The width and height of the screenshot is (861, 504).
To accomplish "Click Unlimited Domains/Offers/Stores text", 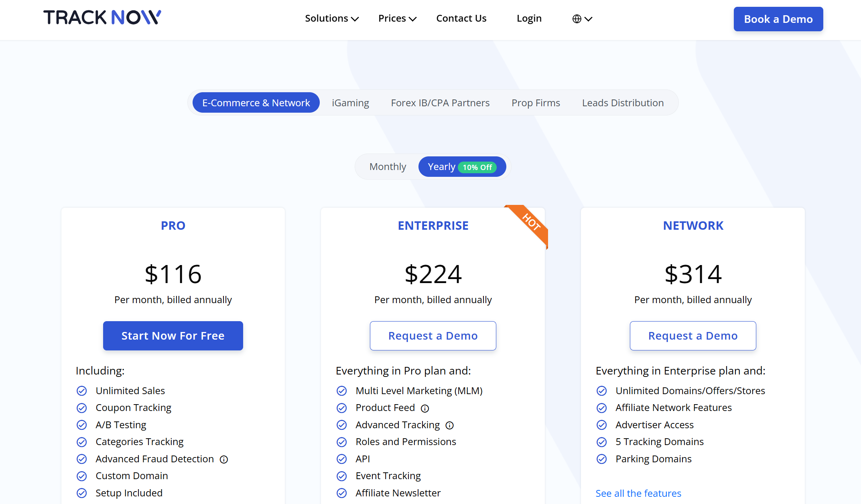I will [690, 391].
